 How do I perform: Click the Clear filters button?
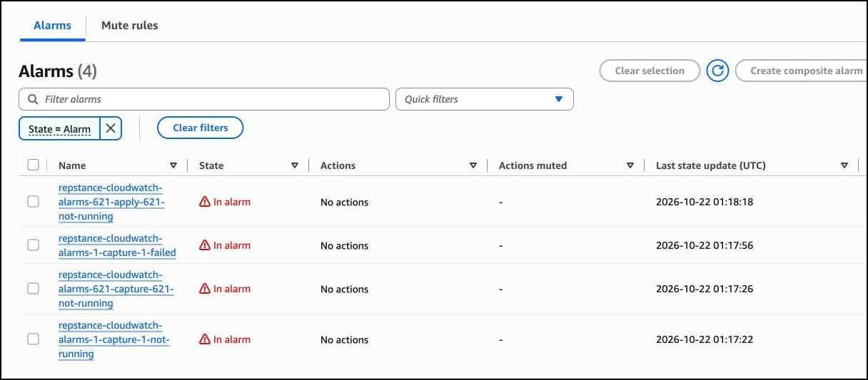point(201,128)
